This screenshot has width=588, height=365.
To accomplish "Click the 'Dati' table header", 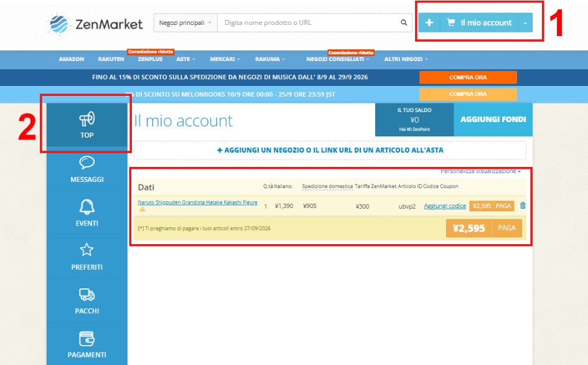I will pyautogui.click(x=146, y=187).
